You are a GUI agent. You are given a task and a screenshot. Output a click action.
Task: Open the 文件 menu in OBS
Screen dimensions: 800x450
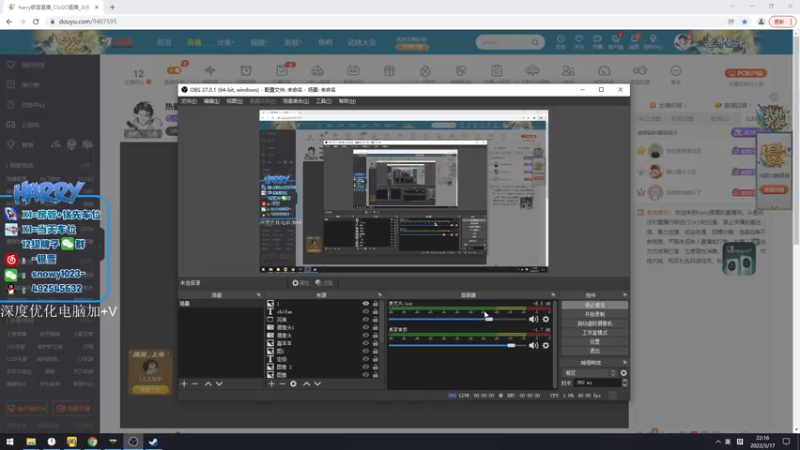pyautogui.click(x=189, y=101)
